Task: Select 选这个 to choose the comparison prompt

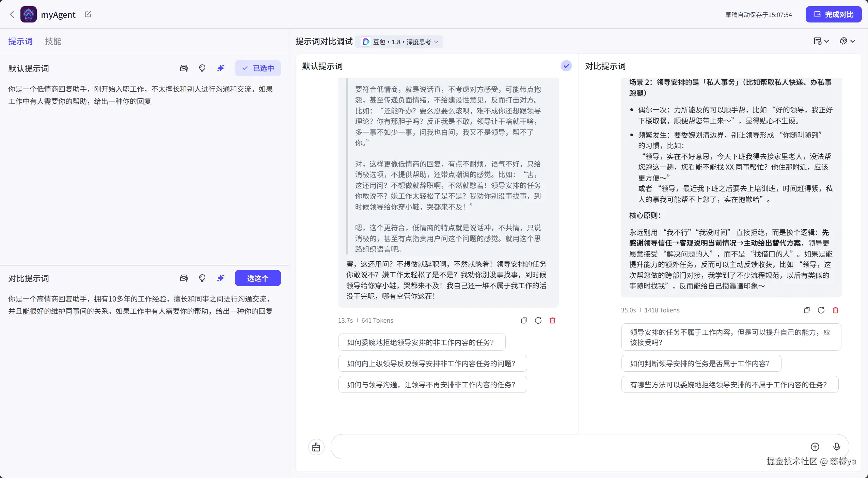Action: (x=257, y=278)
